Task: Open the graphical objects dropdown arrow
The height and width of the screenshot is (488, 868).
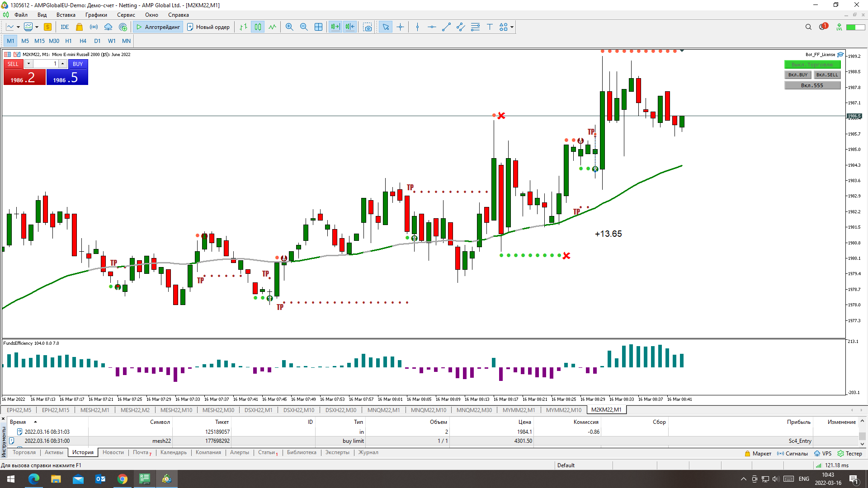Action: click(x=512, y=27)
